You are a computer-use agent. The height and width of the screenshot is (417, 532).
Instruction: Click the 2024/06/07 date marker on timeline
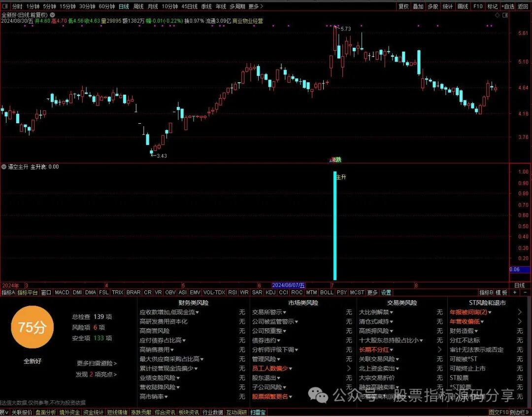[x=288, y=285]
